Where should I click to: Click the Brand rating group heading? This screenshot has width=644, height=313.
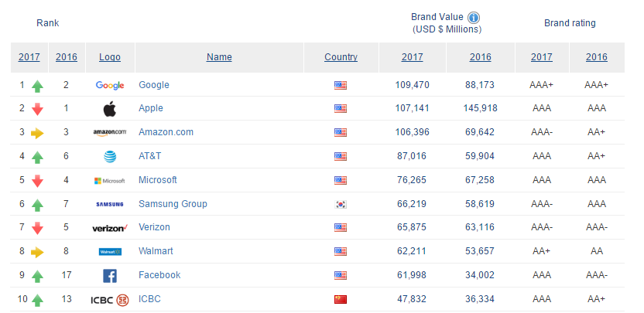coord(570,23)
